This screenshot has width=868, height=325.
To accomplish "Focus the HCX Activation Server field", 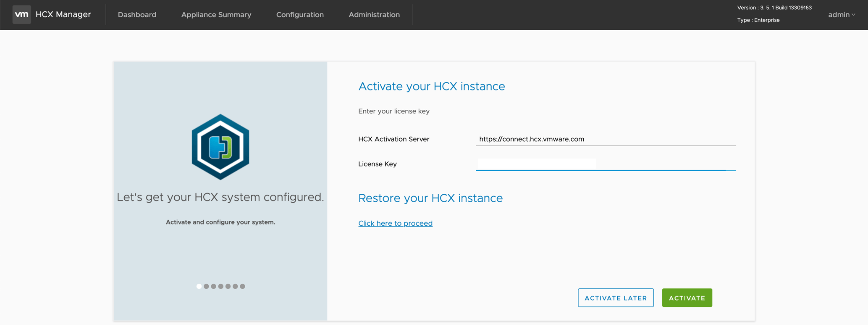I will [x=605, y=139].
